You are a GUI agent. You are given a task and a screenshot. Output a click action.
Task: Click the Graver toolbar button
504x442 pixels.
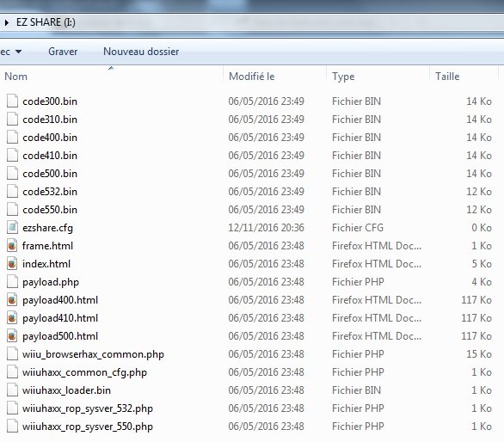tap(63, 52)
